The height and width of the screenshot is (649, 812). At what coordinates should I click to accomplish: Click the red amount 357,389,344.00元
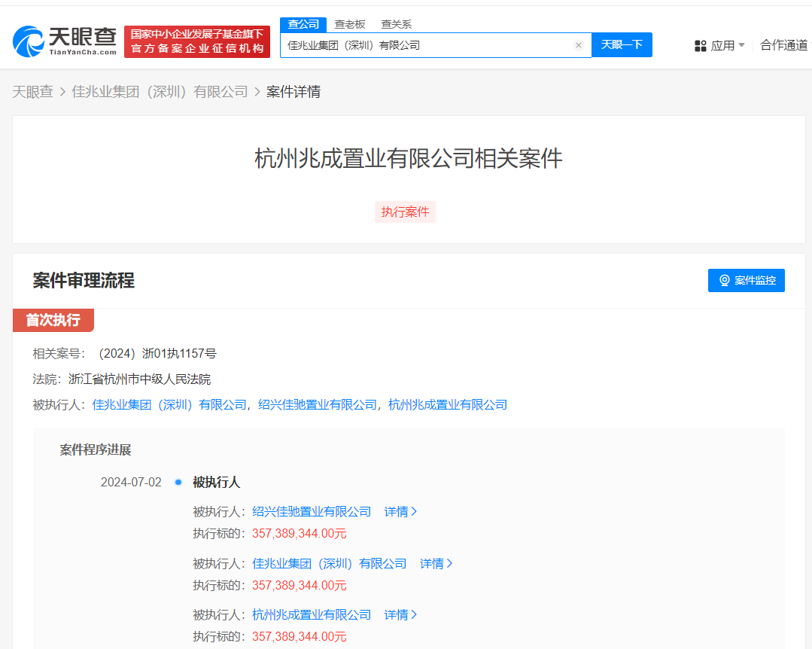point(298,533)
